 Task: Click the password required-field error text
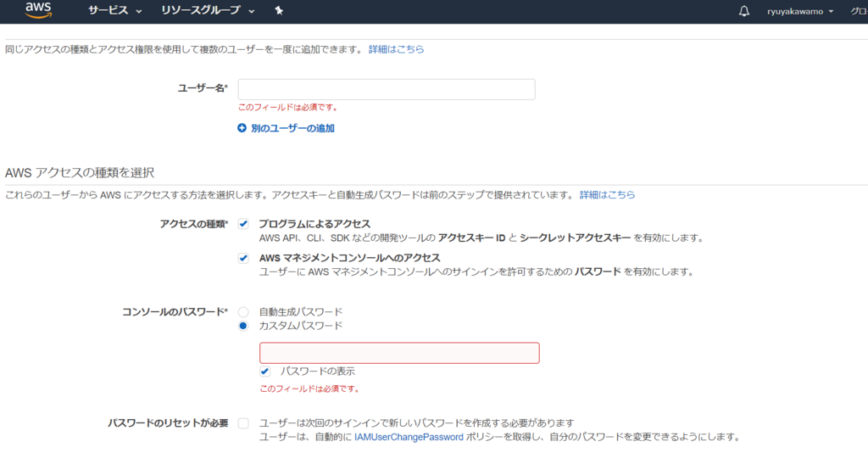[309, 389]
